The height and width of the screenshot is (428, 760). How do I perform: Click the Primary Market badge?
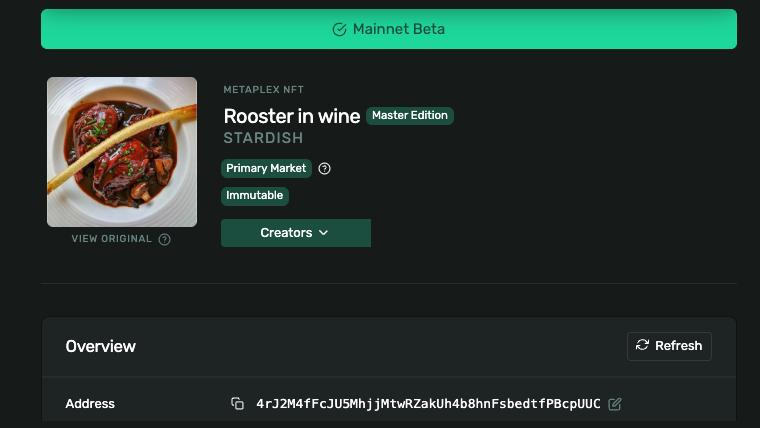(x=266, y=168)
